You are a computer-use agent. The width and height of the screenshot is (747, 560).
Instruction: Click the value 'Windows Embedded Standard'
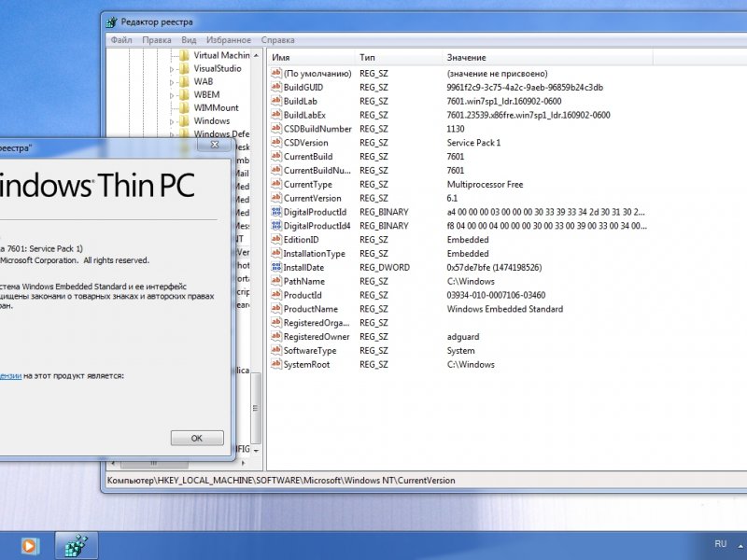505,309
